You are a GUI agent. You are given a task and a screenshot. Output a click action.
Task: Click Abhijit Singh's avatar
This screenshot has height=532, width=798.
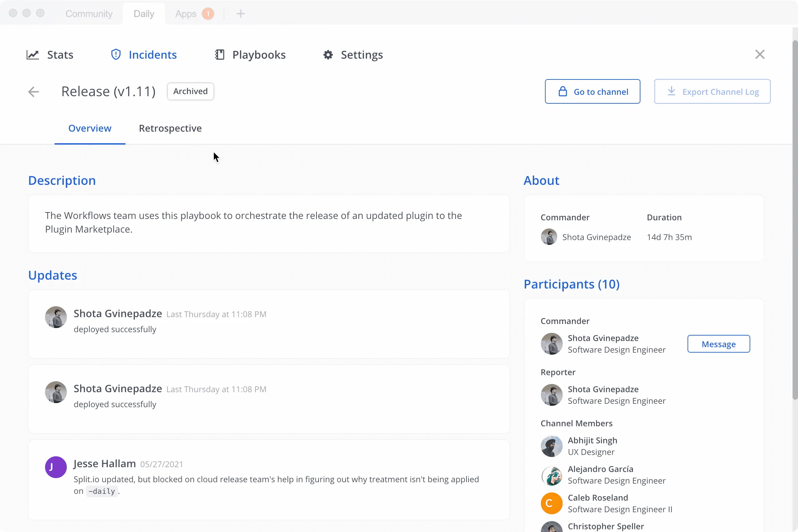coord(552,446)
